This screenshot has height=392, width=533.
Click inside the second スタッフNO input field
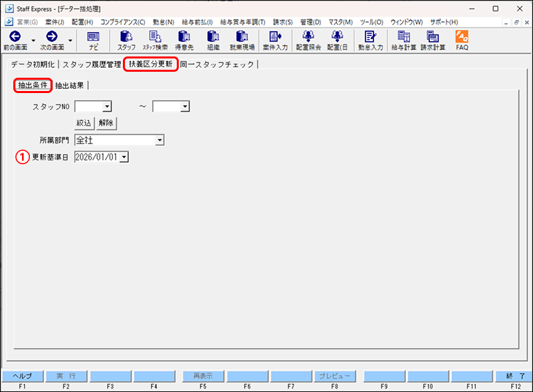tap(166, 106)
